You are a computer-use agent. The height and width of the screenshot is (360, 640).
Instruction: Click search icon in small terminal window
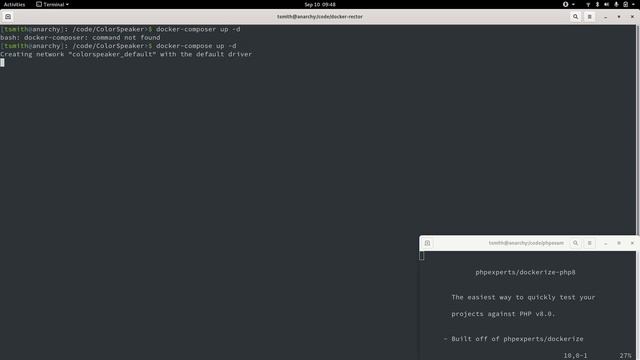click(x=576, y=243)
